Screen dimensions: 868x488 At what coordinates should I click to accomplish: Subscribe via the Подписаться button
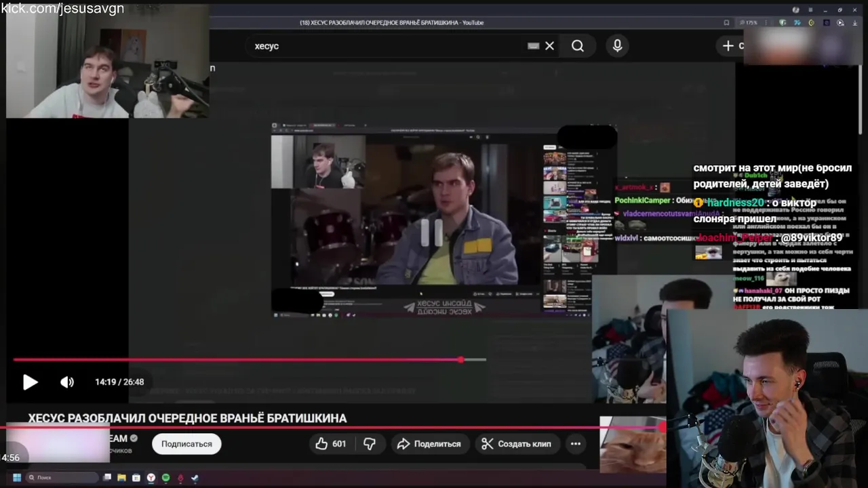point(186,444)
